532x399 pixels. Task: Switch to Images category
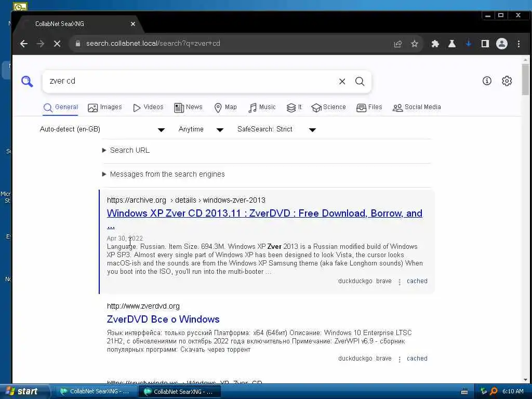coord(104,107)
